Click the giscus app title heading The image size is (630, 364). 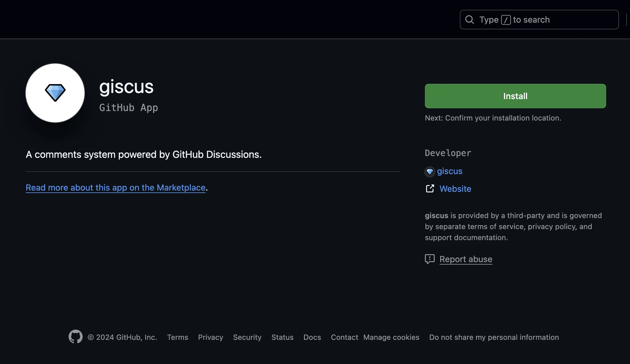point(126,87)
